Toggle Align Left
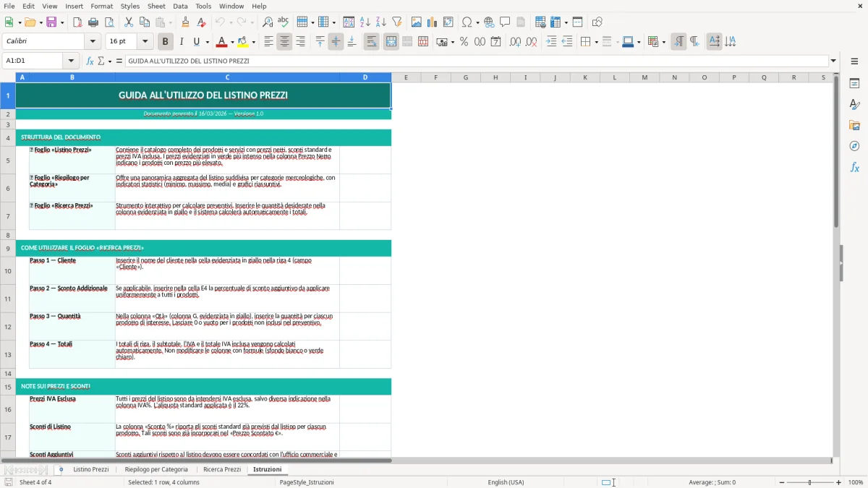 pos(268,42)
